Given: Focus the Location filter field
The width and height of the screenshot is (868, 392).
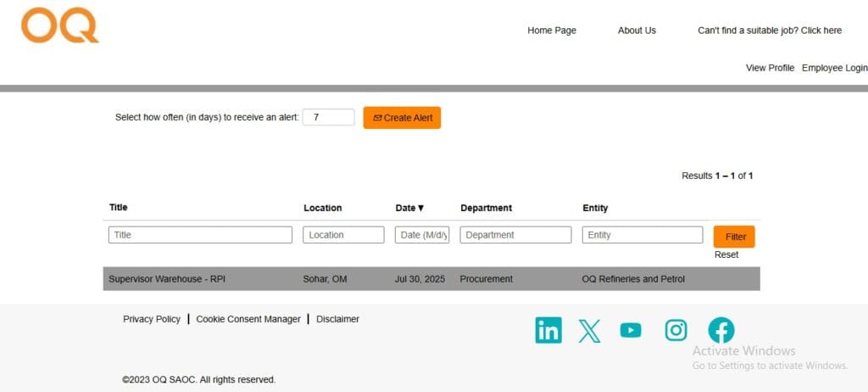Looking at the screenshot, I should point(343,234).
